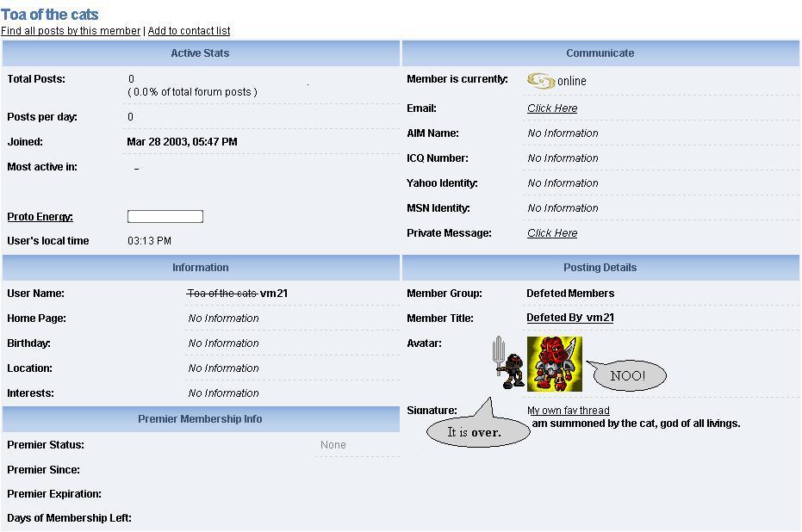The width and height of the screenshot is (802, 532).
Task: Click Home Page No Information value
Action: (x=223, y=319)
